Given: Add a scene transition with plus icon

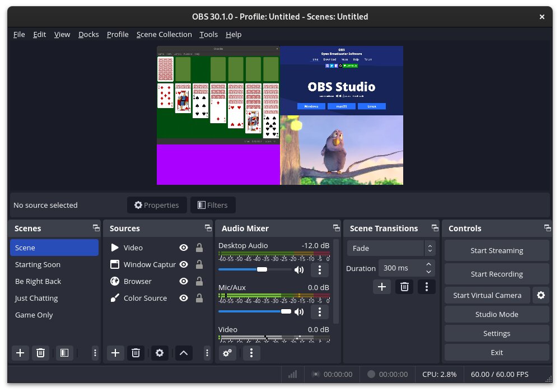Looking at the screenshot, I should 382,287.
